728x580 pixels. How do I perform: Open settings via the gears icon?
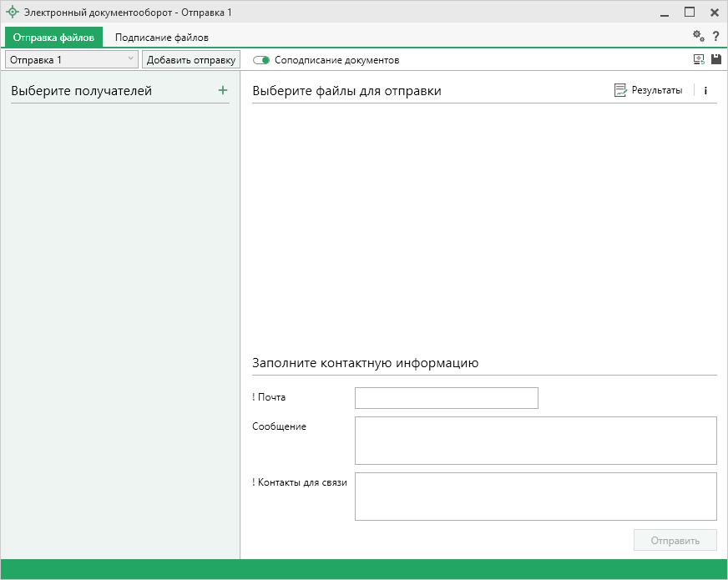698,37
